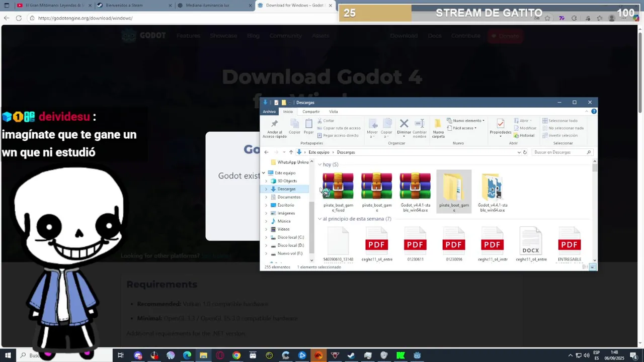Select the selected pirate_boat_game folder
644x362 pixels.
click(x=454, y=192)
